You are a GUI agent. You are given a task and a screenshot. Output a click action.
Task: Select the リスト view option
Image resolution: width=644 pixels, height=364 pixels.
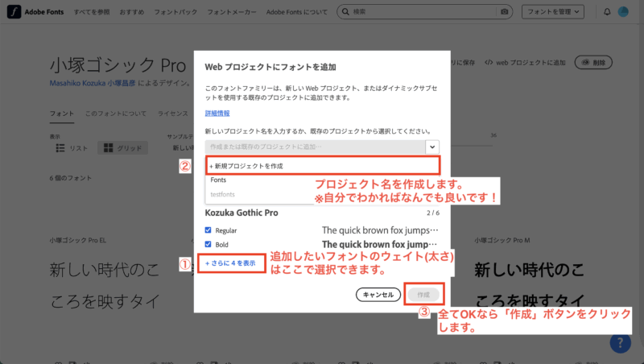(72, 148)
